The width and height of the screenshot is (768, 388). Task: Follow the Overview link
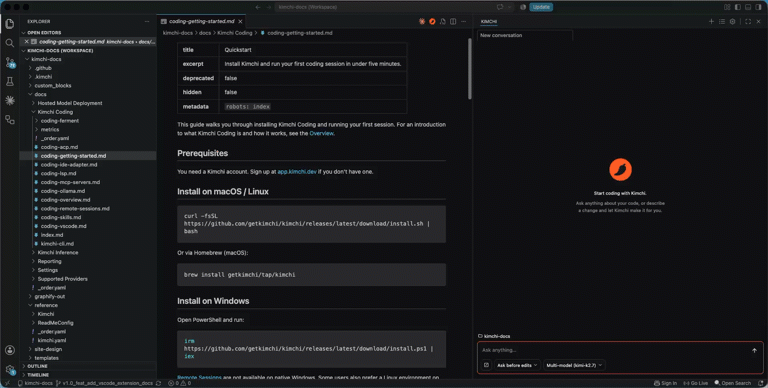click(x=321, y=133)
